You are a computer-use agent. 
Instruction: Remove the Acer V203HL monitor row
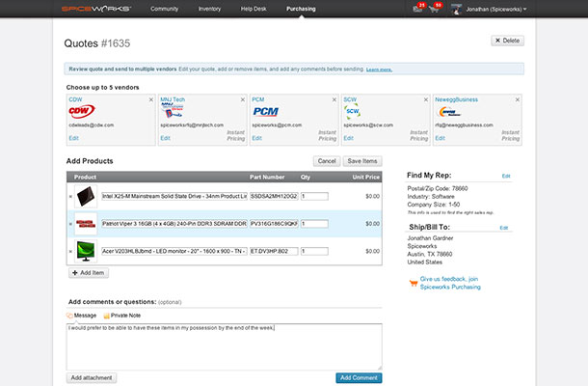click(70, 251)
